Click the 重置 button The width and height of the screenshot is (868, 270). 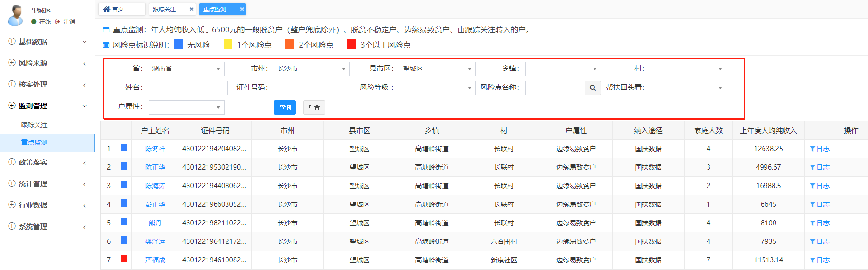pos(314,107)
